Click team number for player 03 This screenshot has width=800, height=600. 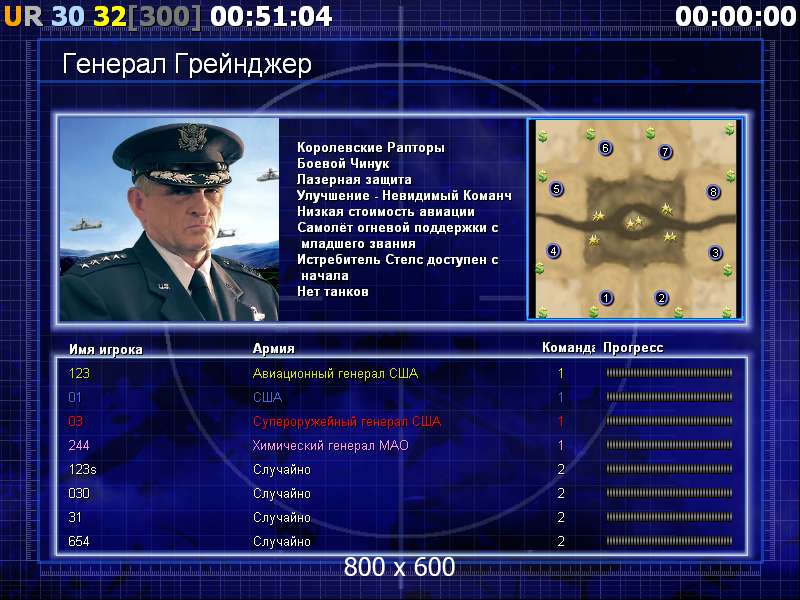pos(561,421)
